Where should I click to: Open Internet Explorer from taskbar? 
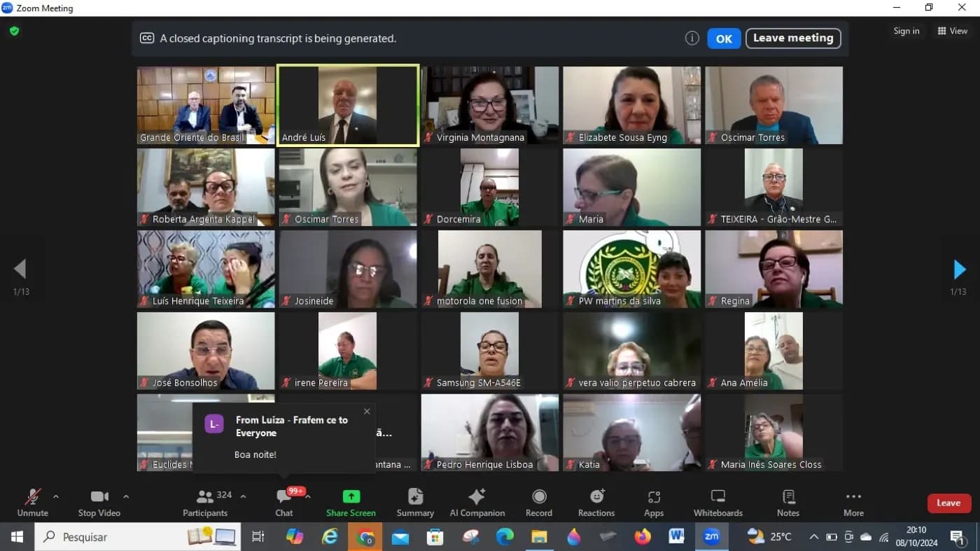point(330,537)
